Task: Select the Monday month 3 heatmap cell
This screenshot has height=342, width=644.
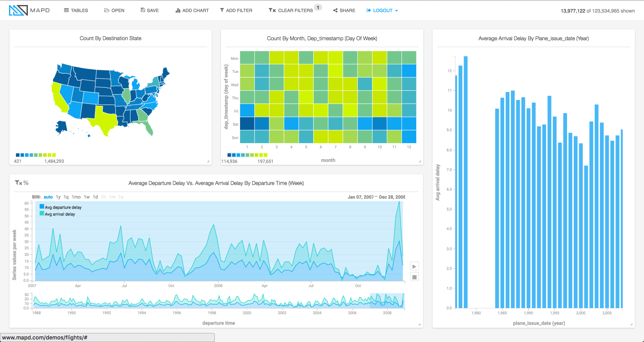Action: tap(276, 58)
